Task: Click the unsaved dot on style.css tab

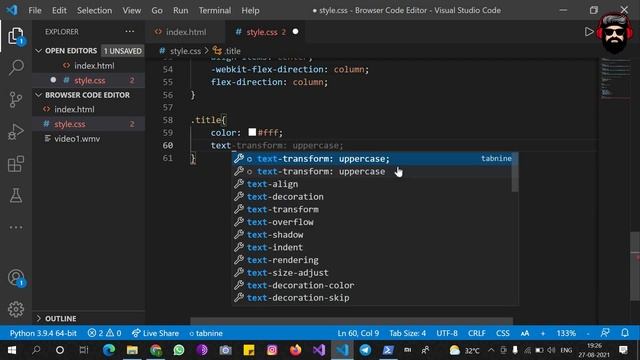Action: [x=296, y=31]
